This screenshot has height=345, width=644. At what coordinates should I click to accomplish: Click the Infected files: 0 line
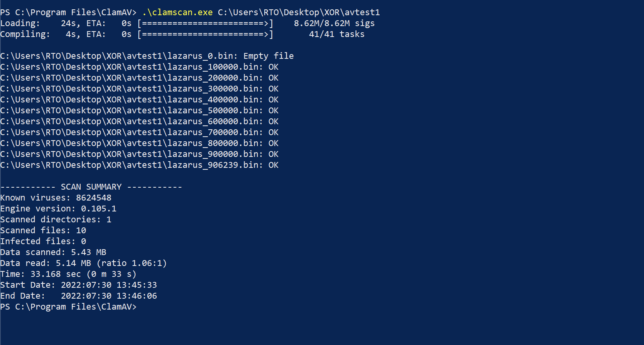coord(43,241)
